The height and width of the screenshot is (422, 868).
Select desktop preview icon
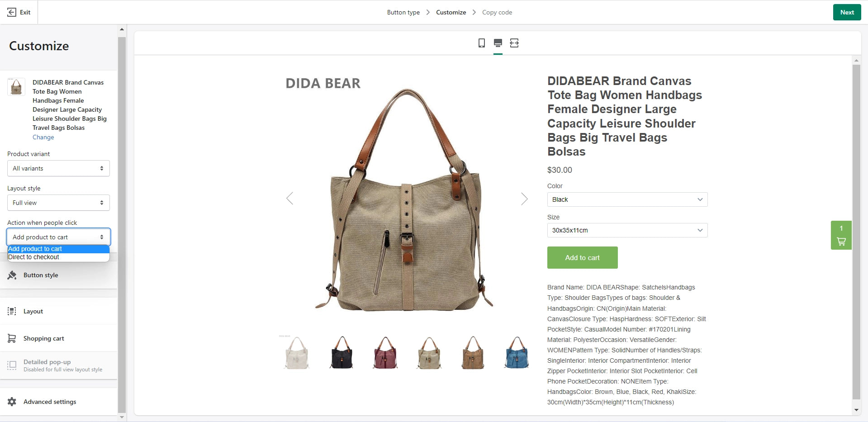pyautogui.click(x=498, y=43)
